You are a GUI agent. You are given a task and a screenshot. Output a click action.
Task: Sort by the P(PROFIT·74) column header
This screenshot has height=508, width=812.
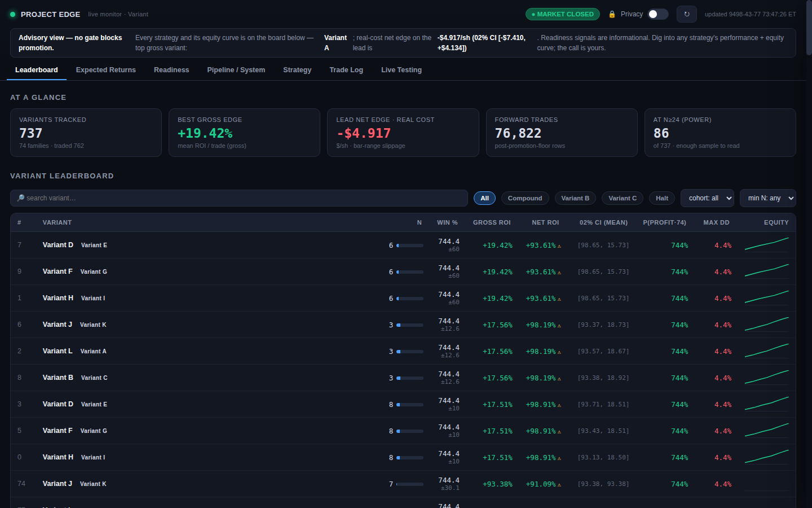pos(664,222)
